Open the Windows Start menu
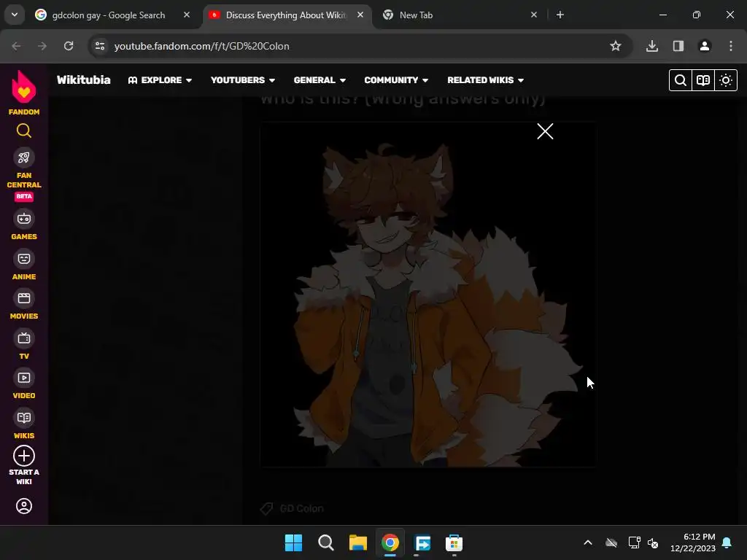This screenshot has height=560, width=747. click(293, 542)
